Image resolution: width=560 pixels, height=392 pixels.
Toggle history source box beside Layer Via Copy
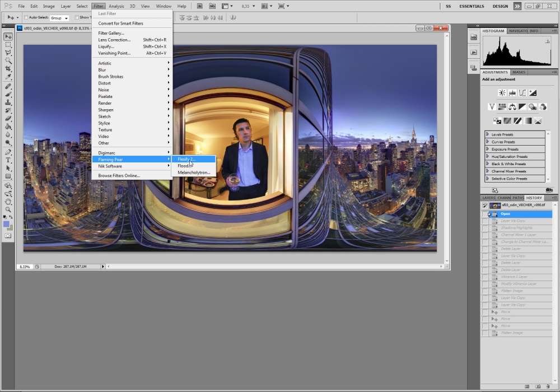tap(485, 221)
